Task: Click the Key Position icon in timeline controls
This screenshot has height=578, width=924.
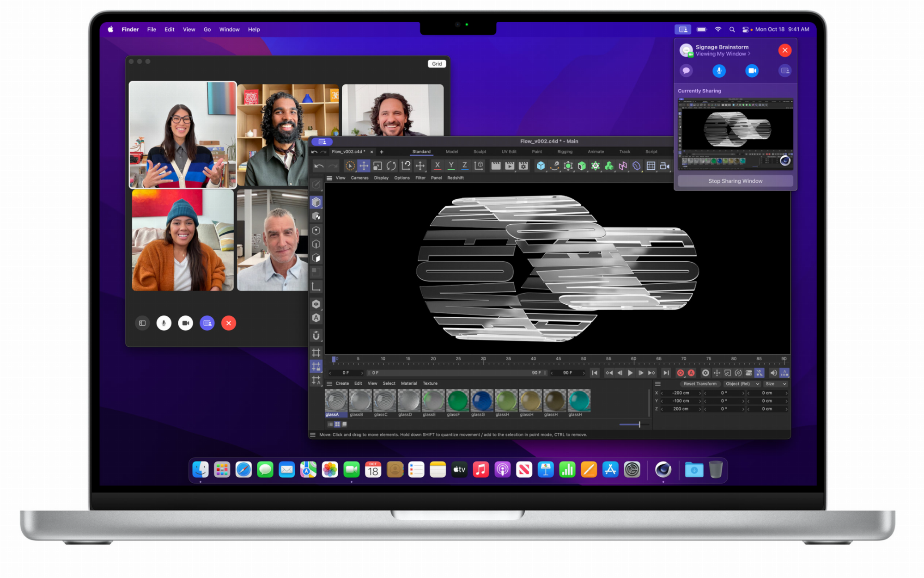Action: coord(717,373)
